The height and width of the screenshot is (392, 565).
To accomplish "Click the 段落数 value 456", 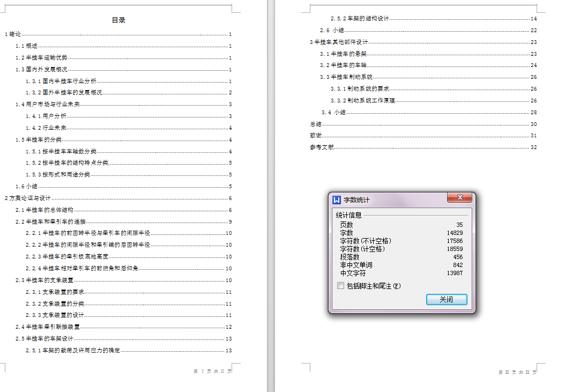I will (458, 257).
